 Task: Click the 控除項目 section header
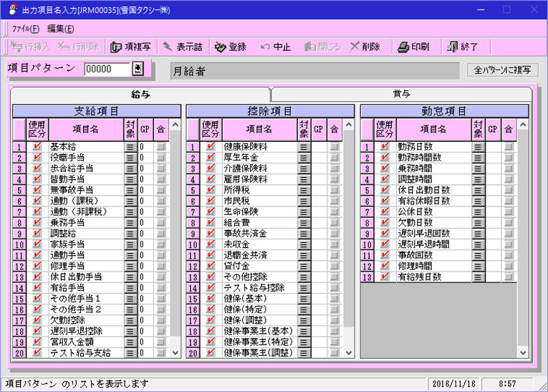(x=270, y=111)
